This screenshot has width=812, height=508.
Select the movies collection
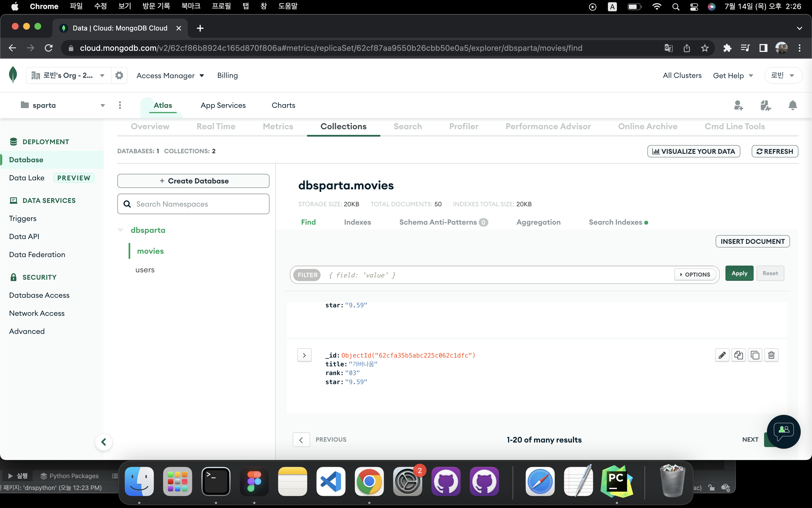(x=150, y=251)
